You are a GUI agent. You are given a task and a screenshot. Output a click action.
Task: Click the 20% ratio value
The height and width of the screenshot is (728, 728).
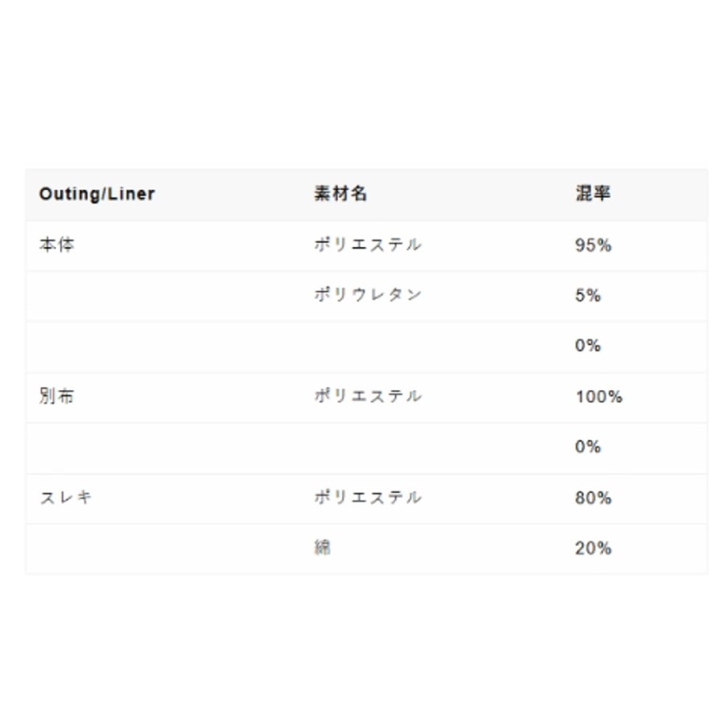click(x=593, y=548)
